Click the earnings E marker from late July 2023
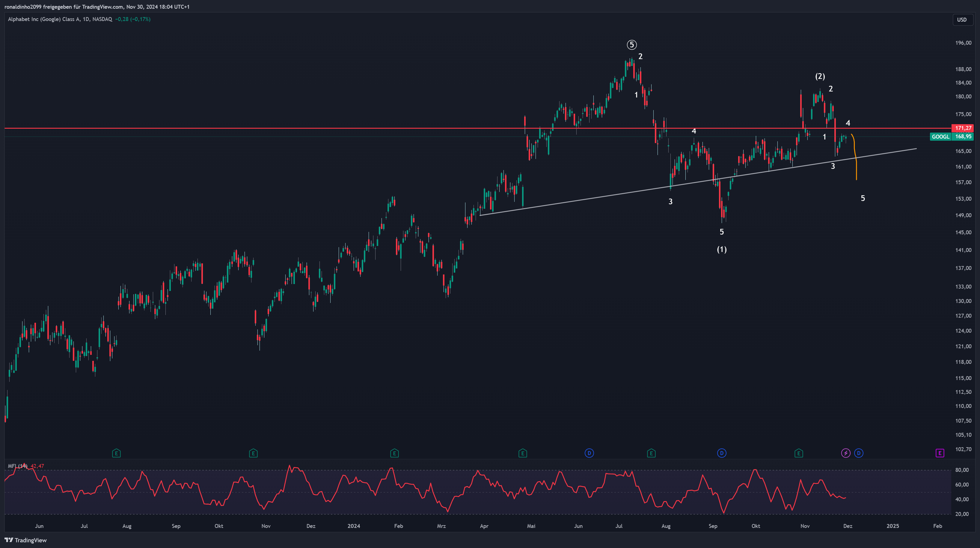Image resolution: width=980 pixels, height=548 pixels. click(116, 453)
